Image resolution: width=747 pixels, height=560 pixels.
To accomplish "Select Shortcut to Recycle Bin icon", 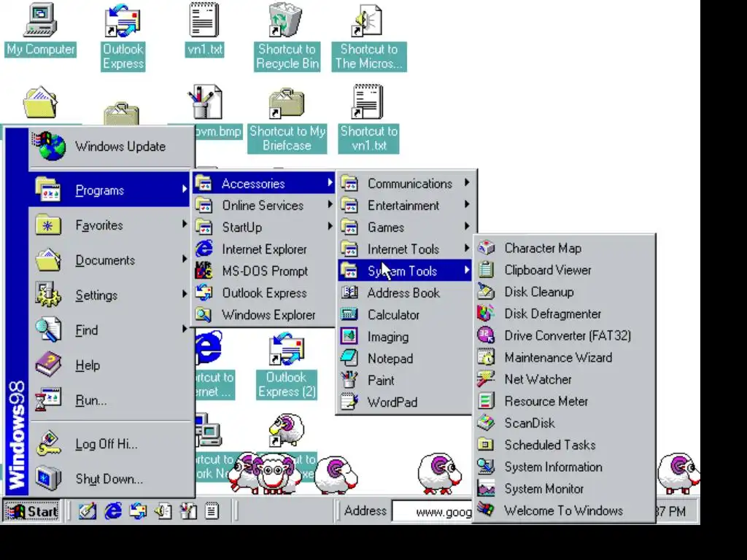I will pos(287,37).
